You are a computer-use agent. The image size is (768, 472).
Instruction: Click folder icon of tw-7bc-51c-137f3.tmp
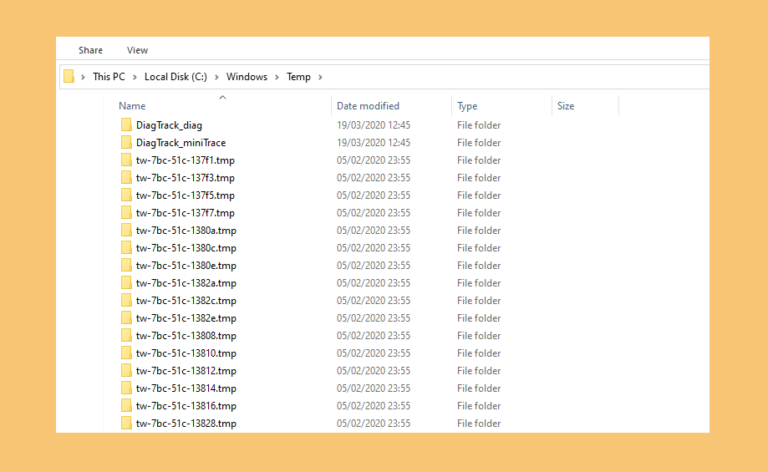coord(126,178)
